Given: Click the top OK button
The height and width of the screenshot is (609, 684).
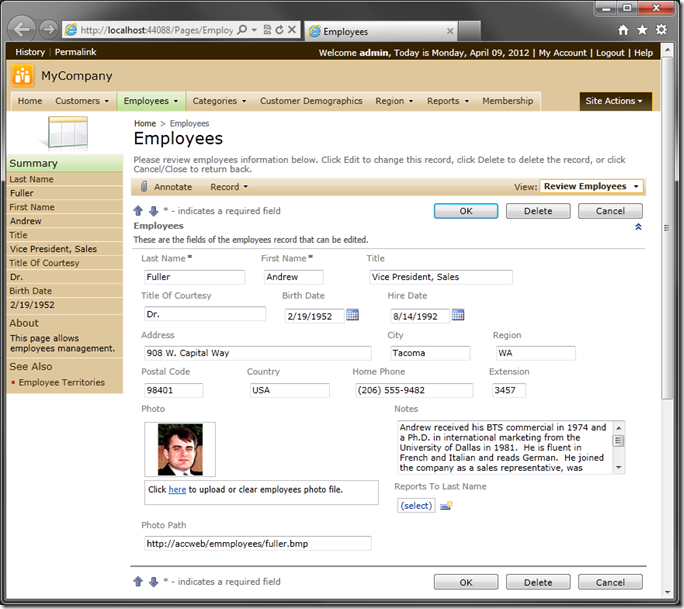Looking at the screenshot, I should click(x=466, y=211).
